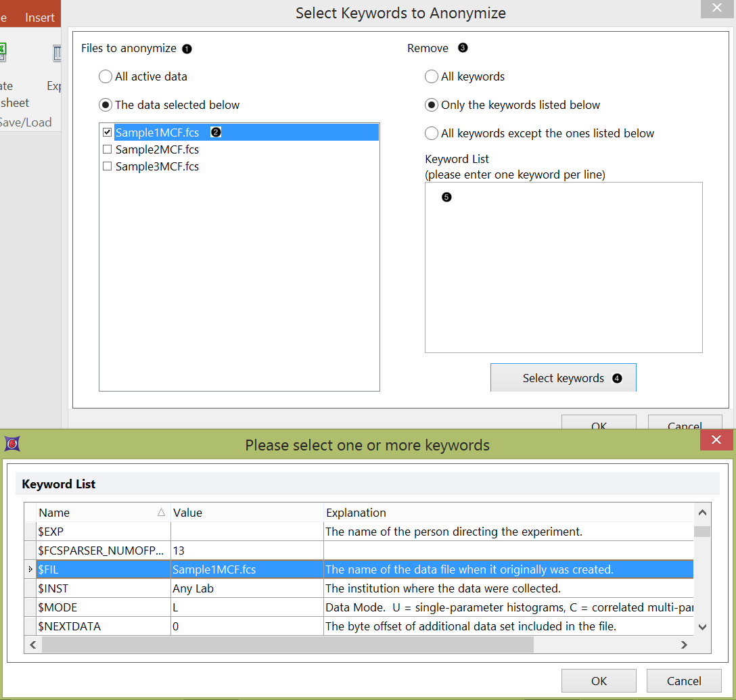Click the horizontal scrollbar right arrow
The height and width of the screenshot is (700, 736).
point(684,645)
